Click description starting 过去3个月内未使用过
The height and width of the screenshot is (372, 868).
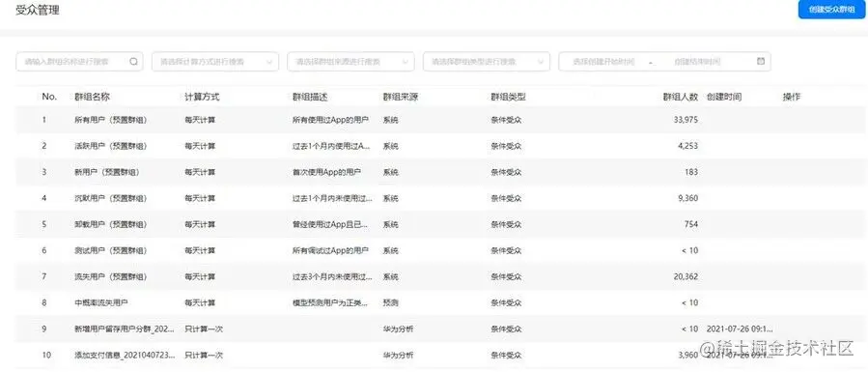(332, 276)
